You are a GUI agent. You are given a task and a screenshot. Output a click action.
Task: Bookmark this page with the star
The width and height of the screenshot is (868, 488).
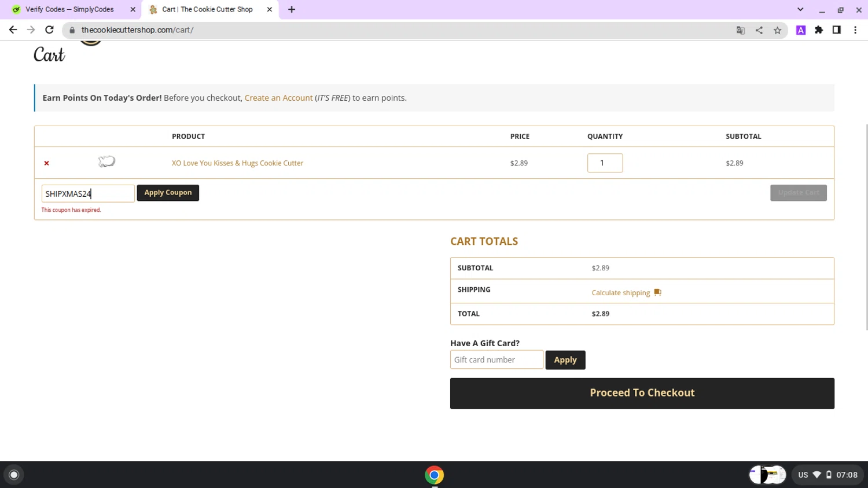777,30
